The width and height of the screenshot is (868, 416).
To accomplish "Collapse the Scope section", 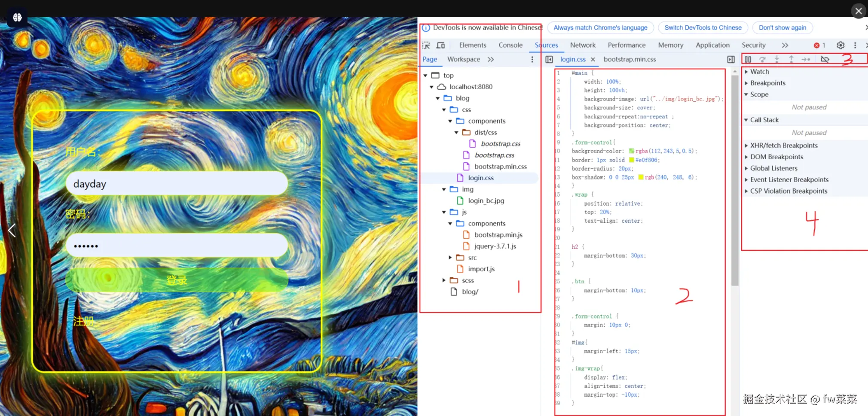I will (x=746, y=94).
